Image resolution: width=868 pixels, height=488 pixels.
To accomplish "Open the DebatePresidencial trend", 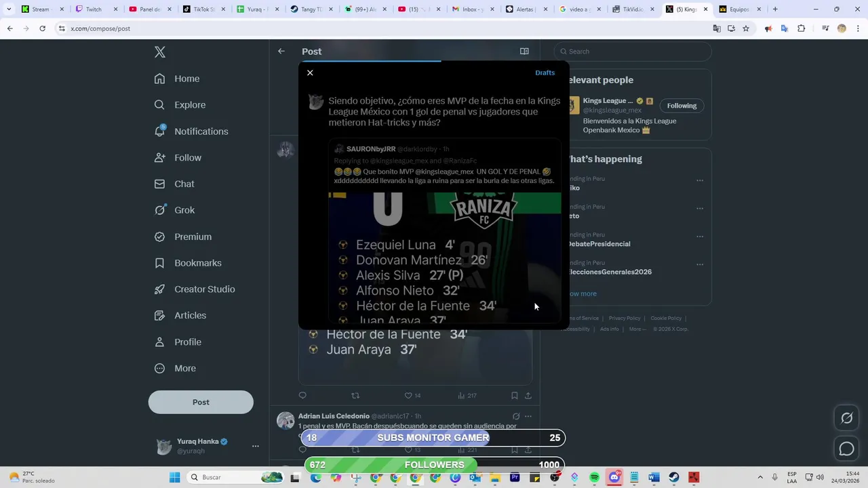I will [x=599, y=244].
